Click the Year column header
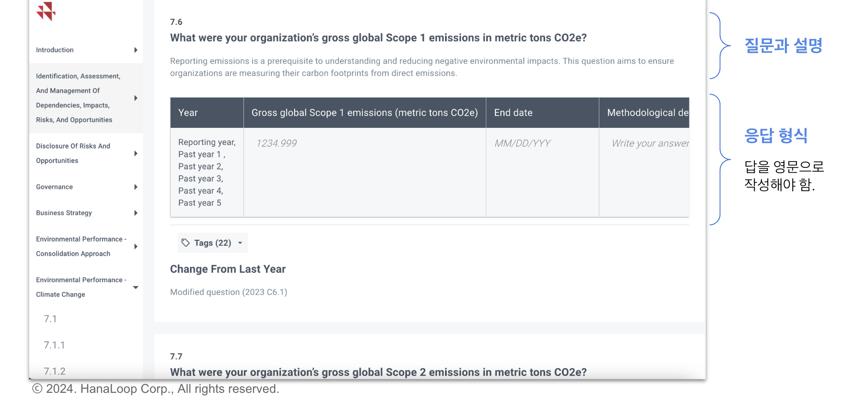 pos(188,113)
